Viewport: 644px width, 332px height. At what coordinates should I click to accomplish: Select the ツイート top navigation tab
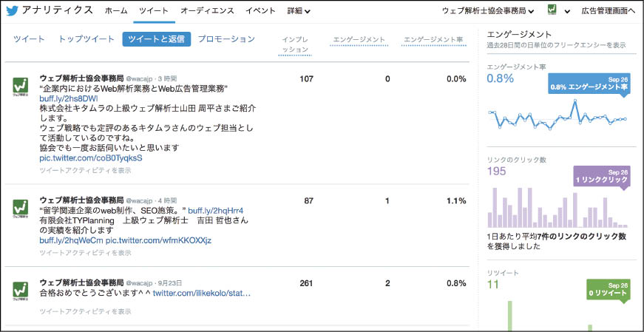click(154, 11)
